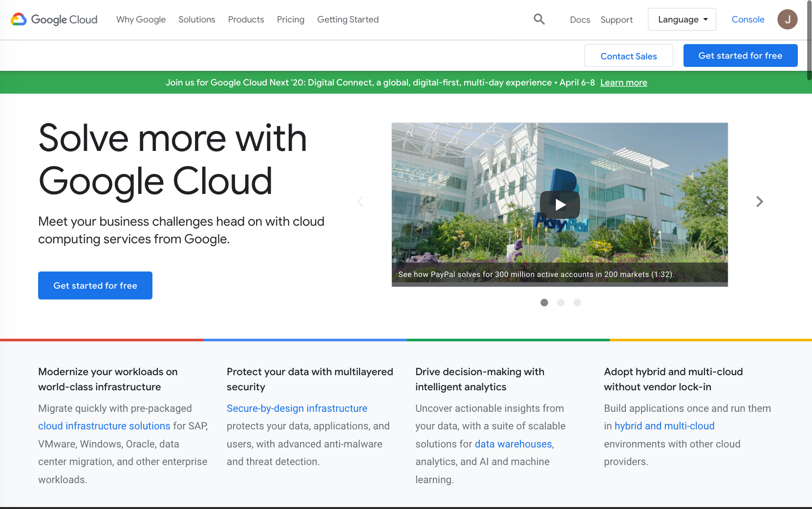Open Secure-by-design infrastructure link

pos(297,408)
